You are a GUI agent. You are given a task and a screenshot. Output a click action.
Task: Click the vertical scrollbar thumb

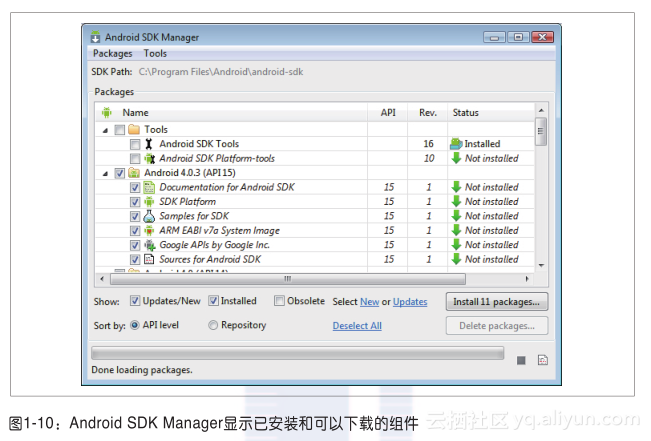541,131
